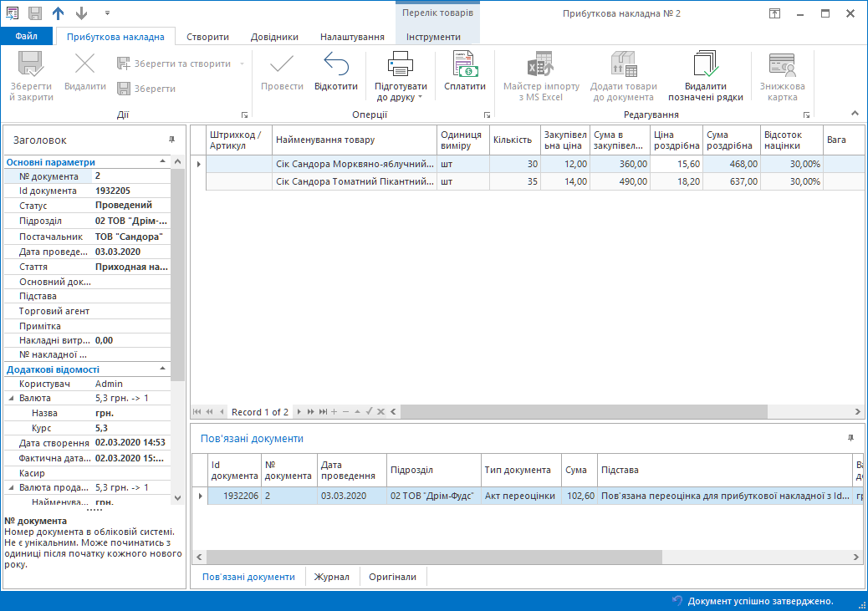
Task: Collapse the ribbon with the chevron
Action: click(855, 114)
